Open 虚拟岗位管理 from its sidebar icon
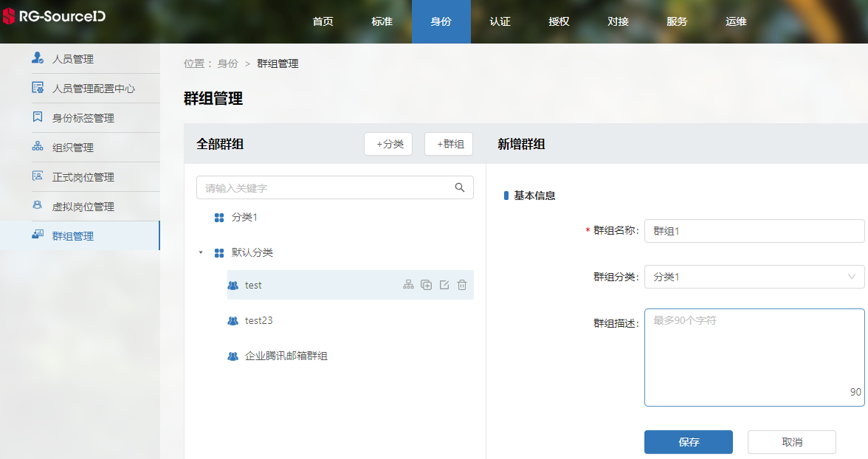Image resolution: width=868 pixels, height=459 pixels. [38, 205]
